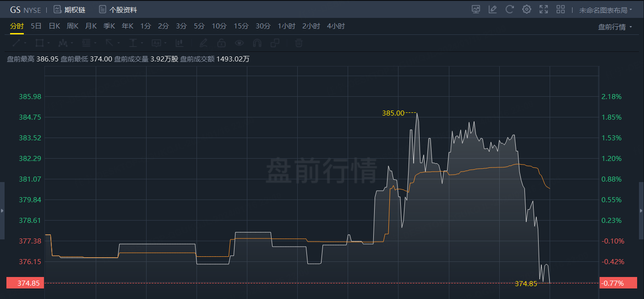Viewport: 644px width, 299px height.
Task: Expand the measuring tool dropdown arrow
Action: click(142, 43)
